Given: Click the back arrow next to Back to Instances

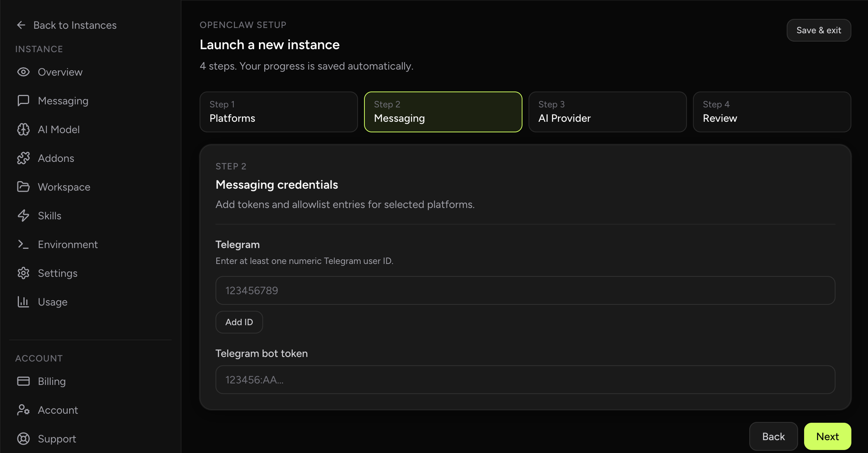Looking at the screenshot, I should tap(21, 25).
